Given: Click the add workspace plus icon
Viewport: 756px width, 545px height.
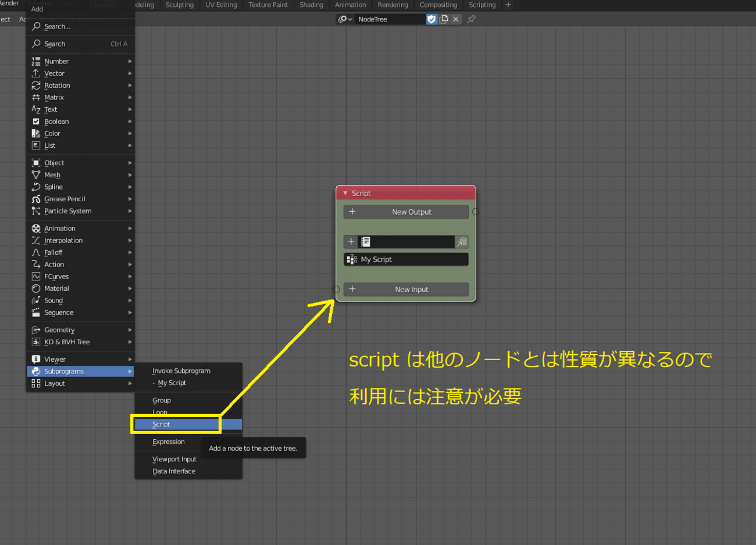Looking at the screenshot, I should coord(508,5).
